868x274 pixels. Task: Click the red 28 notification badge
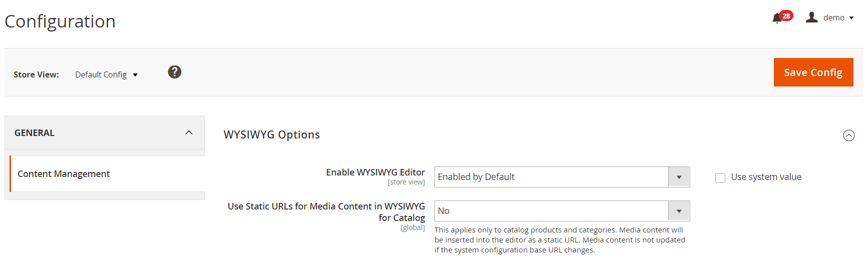(x=786, y=15)
